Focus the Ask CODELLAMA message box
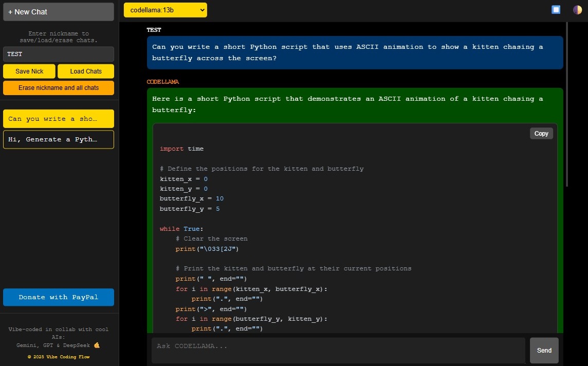This screenshot has width=588, height=366. point(338,350)
